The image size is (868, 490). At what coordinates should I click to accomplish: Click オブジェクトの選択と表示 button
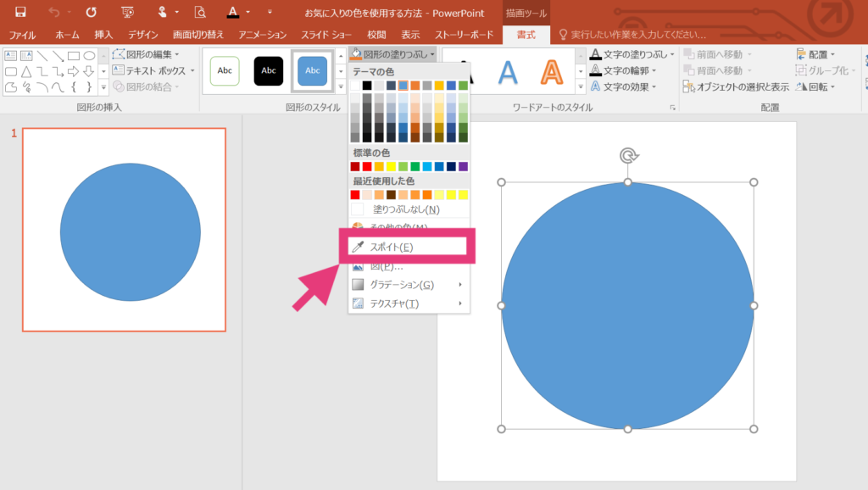(736, 87)
